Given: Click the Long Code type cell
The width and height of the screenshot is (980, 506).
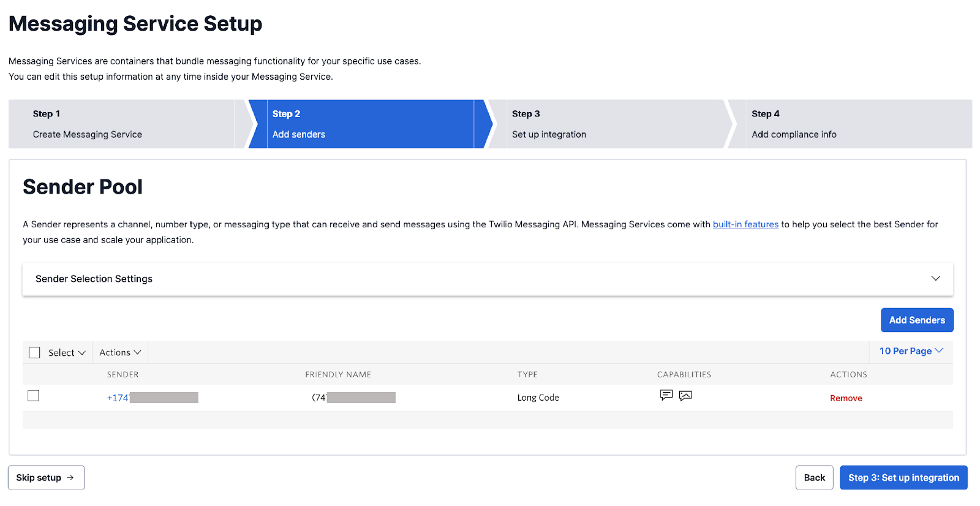Looking at the screenshot, I should point(538,398).
